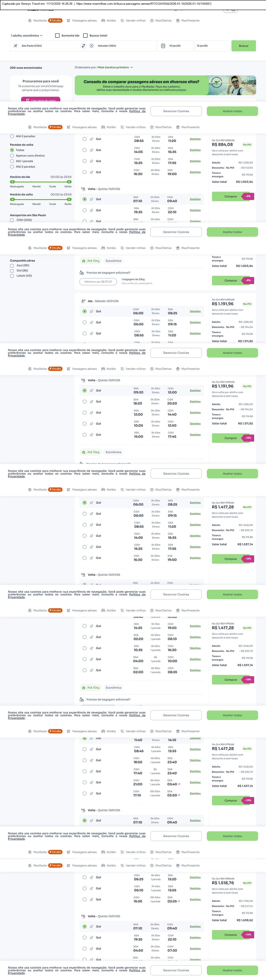Click Comprar for the R$ 1.518,76 offer
The width and height of the screenshot is (266, 980).
tap(231, 934)
